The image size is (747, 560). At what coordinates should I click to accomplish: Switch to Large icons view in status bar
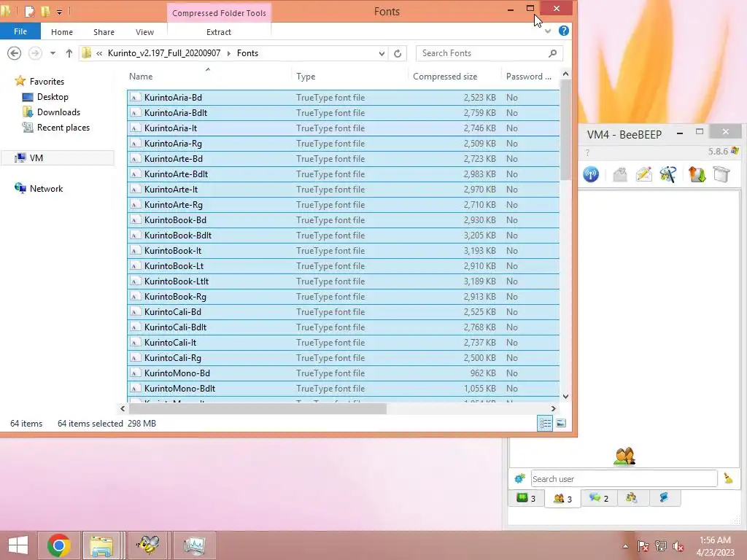561,423
